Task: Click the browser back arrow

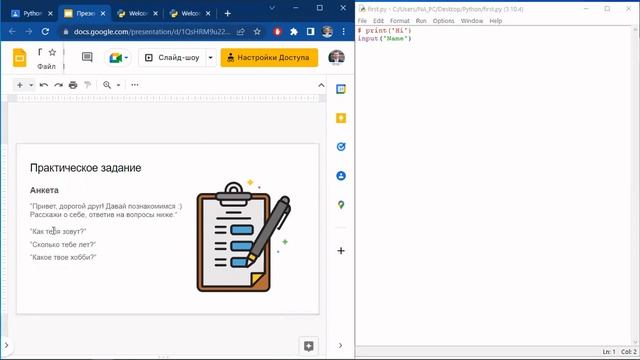Action: pos(12,31)
